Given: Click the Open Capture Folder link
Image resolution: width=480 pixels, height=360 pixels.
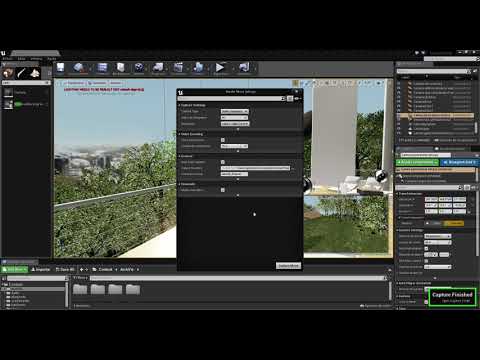Looking at the screenshot, I should 456,301.
